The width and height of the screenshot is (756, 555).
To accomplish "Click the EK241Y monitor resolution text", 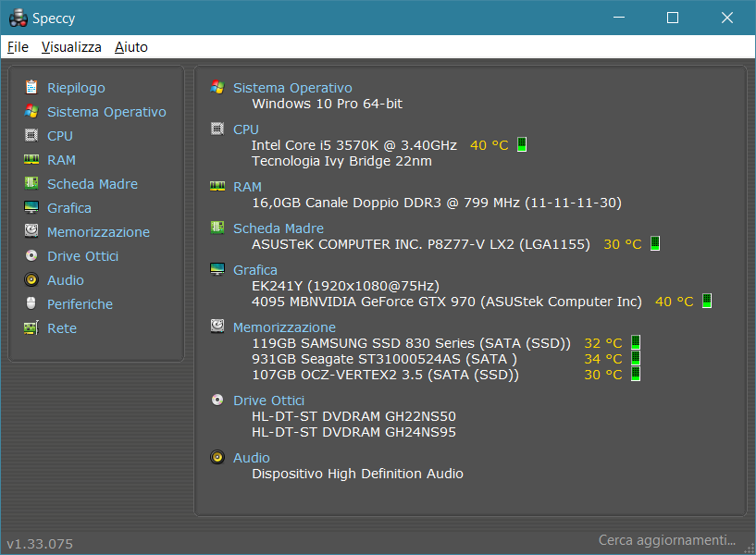I will 346,286.
